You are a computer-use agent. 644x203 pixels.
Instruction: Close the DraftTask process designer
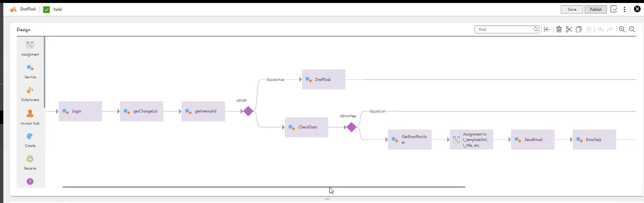point(637,9)
